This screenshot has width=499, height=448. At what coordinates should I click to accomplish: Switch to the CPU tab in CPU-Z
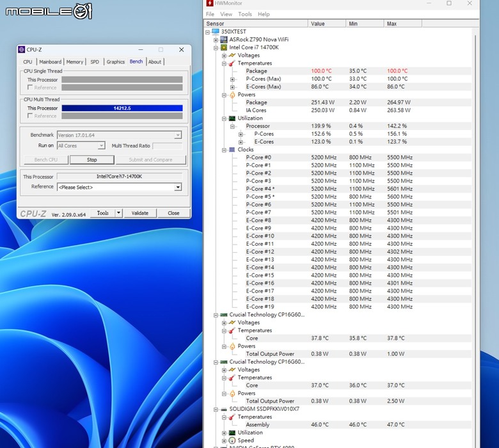pos(28,62)
